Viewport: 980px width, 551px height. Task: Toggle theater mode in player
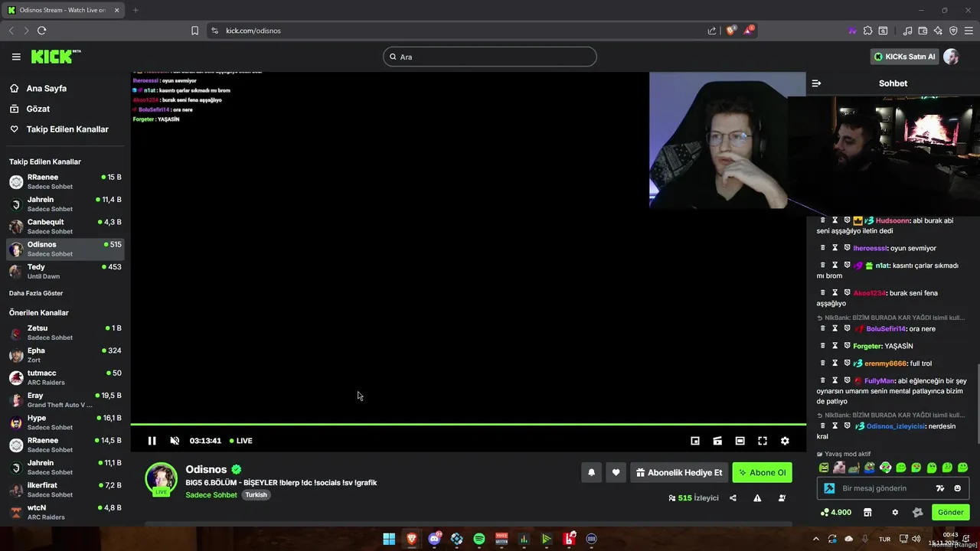(740, 441)
